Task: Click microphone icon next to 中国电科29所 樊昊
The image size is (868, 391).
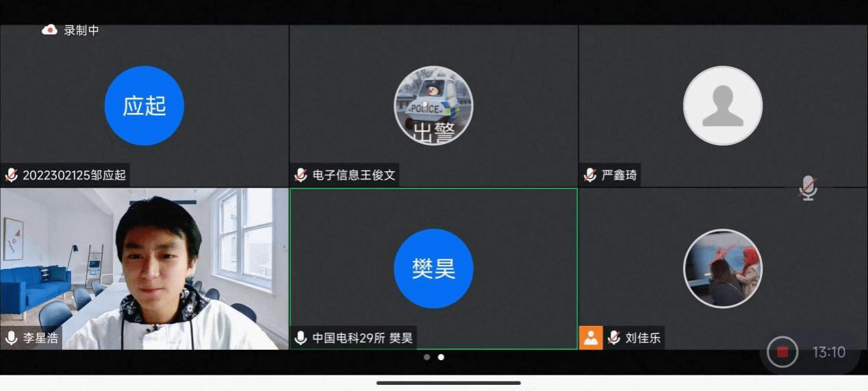Action: coord(301,338)
